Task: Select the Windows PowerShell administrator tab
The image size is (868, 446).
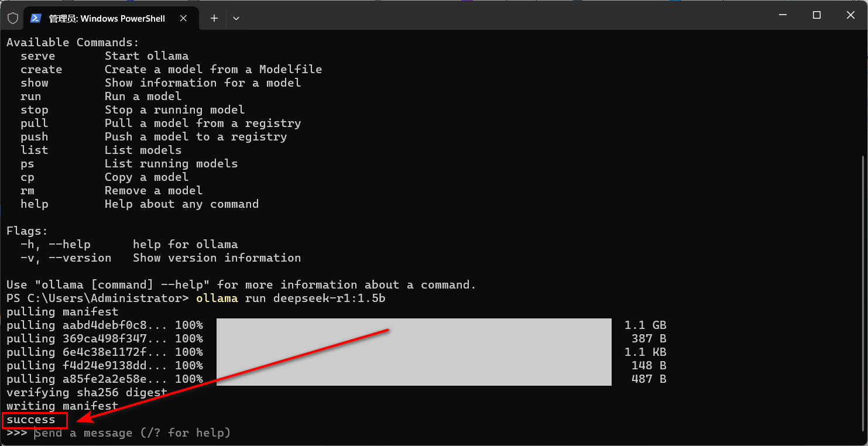Action: 111,18
